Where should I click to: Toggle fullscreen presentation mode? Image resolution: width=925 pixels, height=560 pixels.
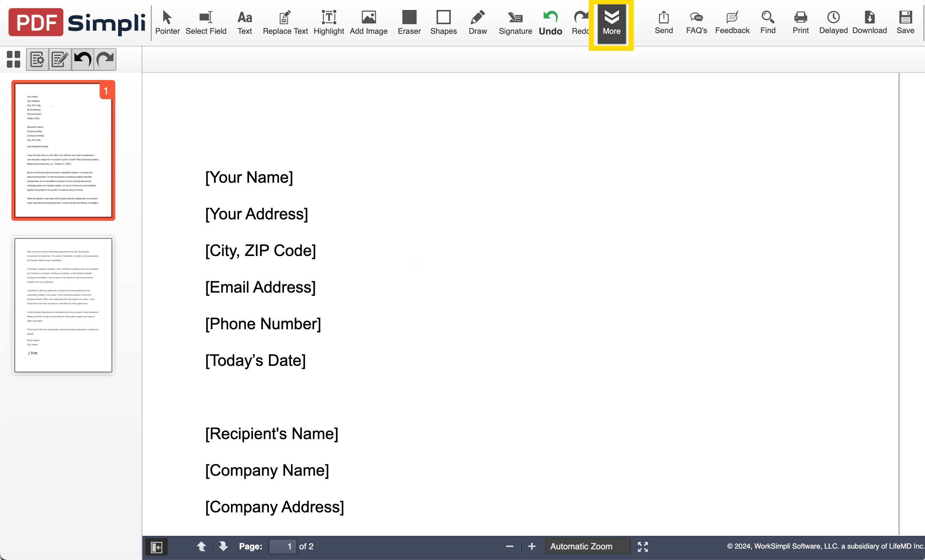(x=642, y=546)
